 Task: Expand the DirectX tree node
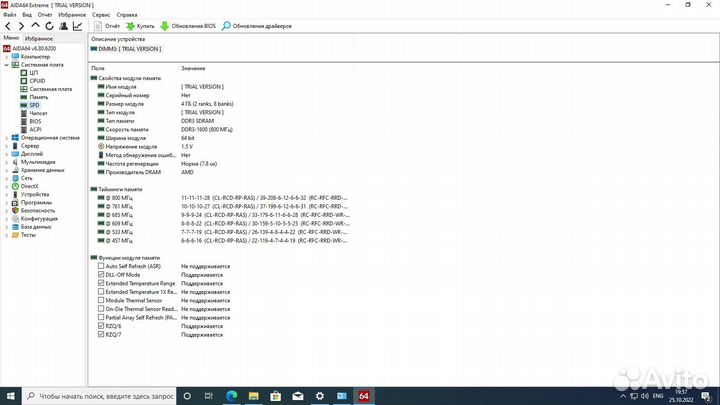6,186
